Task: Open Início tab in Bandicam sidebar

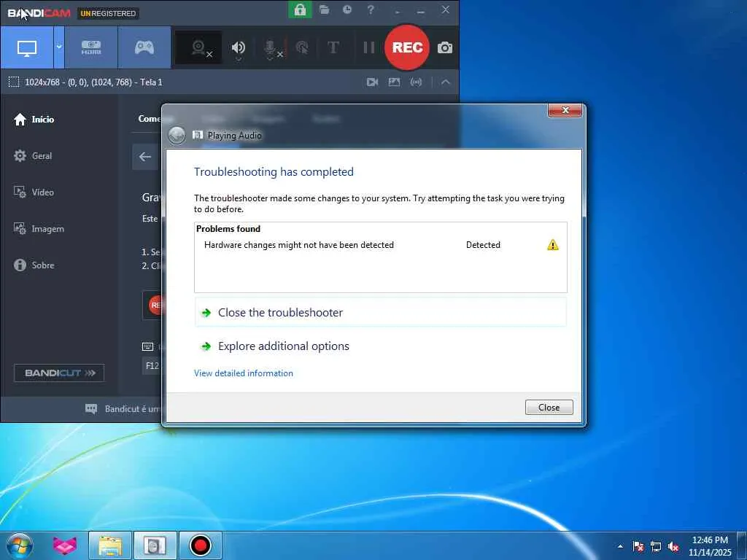Action: coord(34,119)
